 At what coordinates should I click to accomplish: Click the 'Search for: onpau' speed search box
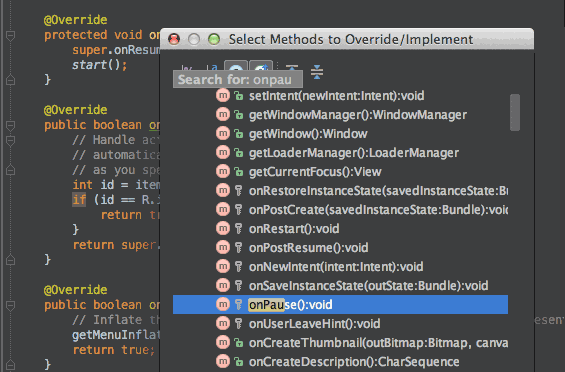pyautogui.click(x=238, y=80)
